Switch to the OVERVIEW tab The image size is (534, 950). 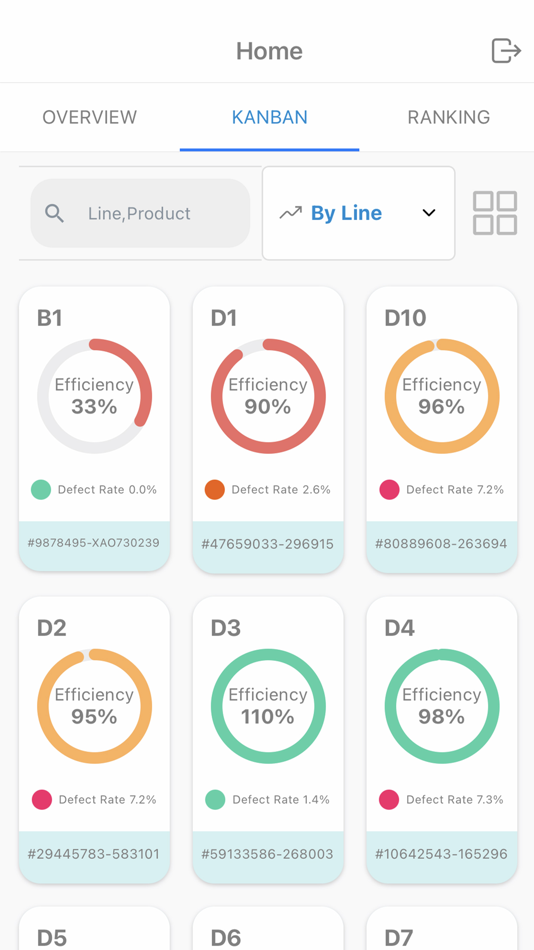pos(90,117)
